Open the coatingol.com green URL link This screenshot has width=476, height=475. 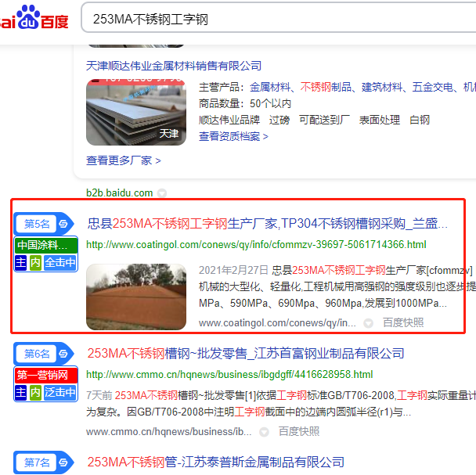(256, 245)
